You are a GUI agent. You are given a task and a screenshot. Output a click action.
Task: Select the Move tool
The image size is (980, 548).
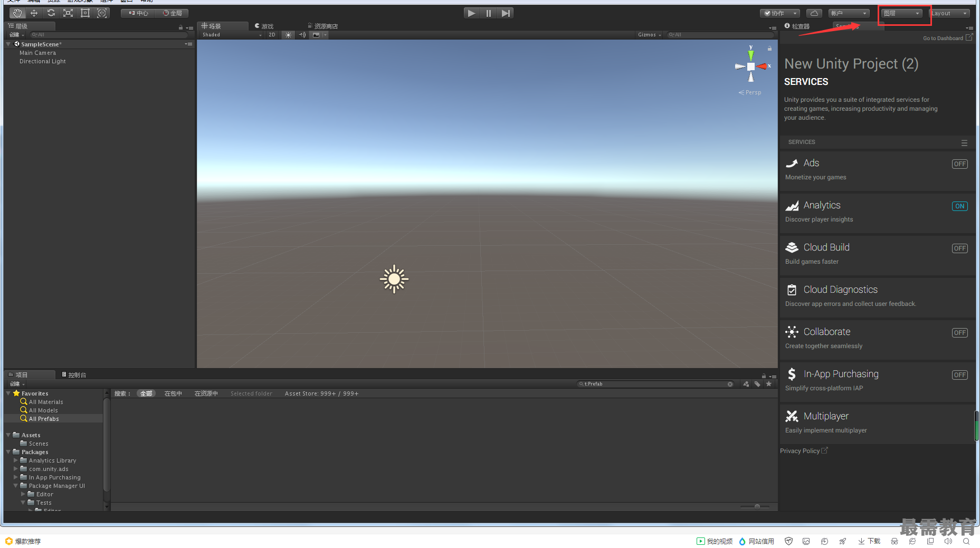[34, 13]
